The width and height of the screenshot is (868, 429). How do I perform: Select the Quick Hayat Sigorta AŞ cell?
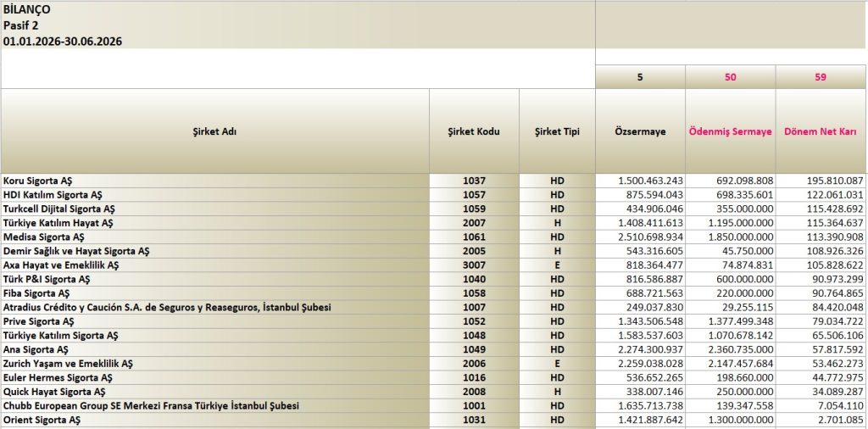[x=214, y=392]
